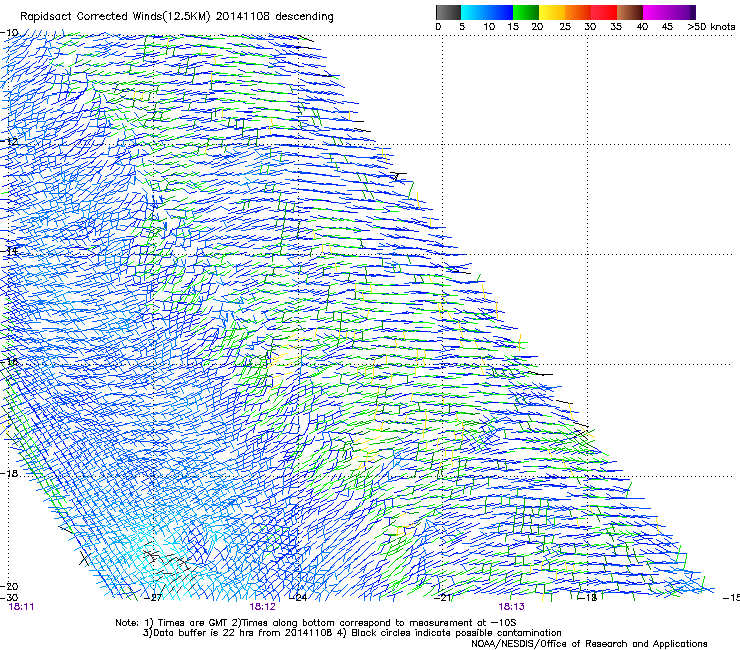Click the '-21' longitude axis label
This screenshot has width=740, height=650.
[x=443, y=598]
